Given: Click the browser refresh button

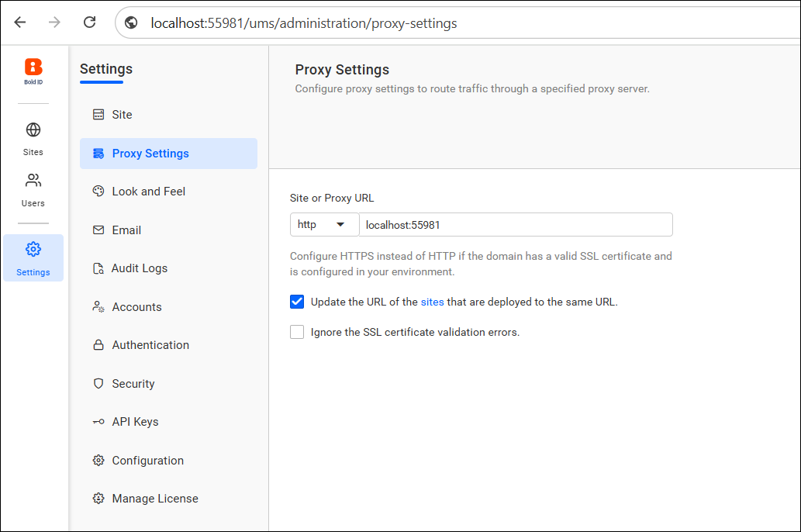Looking at the screenshot, I should pyautogui.click(x=89, y=22).
